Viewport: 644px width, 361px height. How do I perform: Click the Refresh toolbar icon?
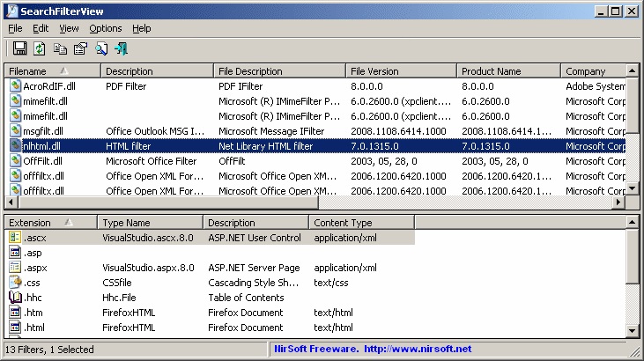[x=40, y=48]
